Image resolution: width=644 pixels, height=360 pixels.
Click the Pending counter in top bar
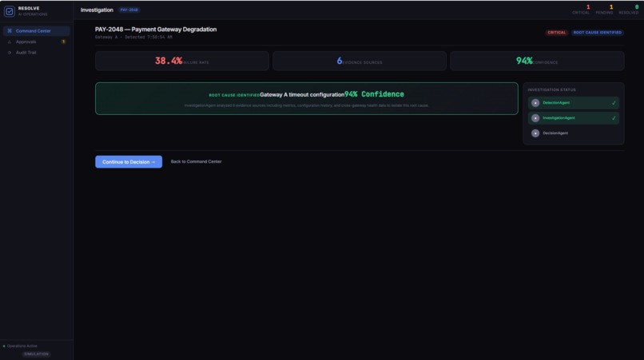[604, 10]
